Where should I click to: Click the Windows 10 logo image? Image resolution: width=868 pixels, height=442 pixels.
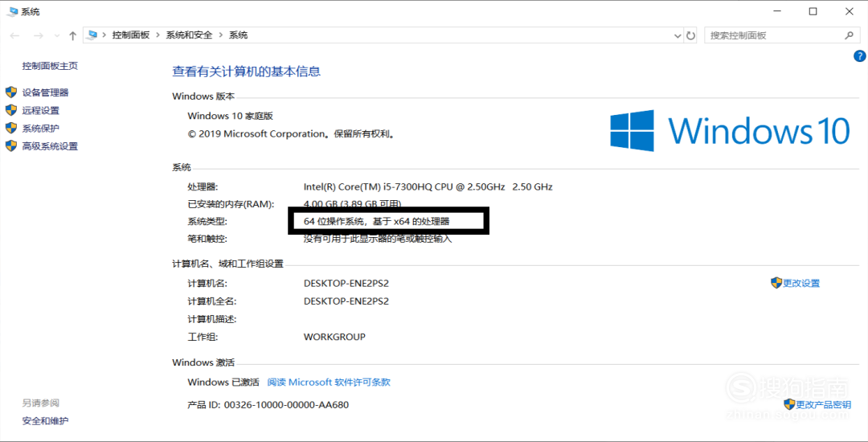[x=730, y=130]
